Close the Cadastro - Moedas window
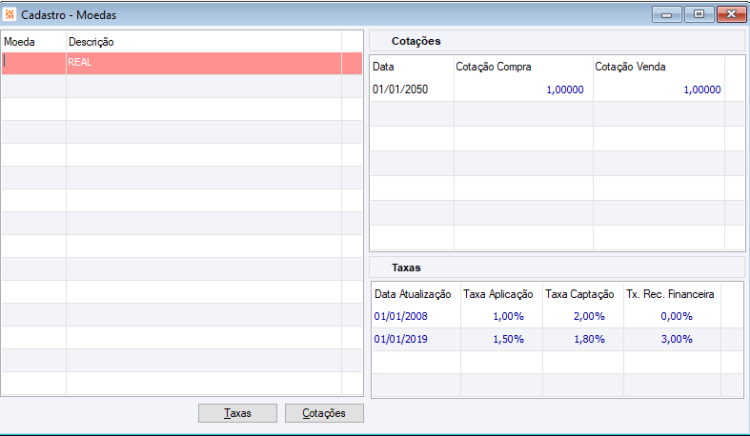 click(x=731, y=14)
